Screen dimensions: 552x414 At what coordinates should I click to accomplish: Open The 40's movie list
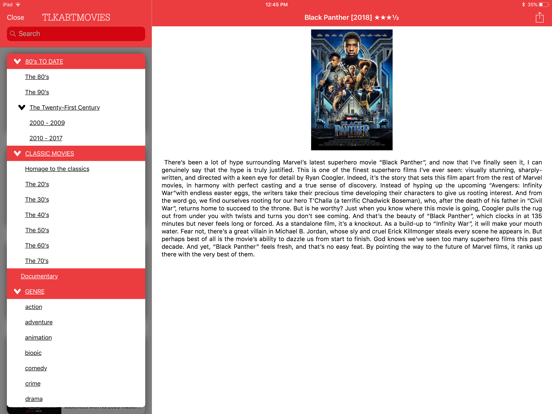pos(37,215)
